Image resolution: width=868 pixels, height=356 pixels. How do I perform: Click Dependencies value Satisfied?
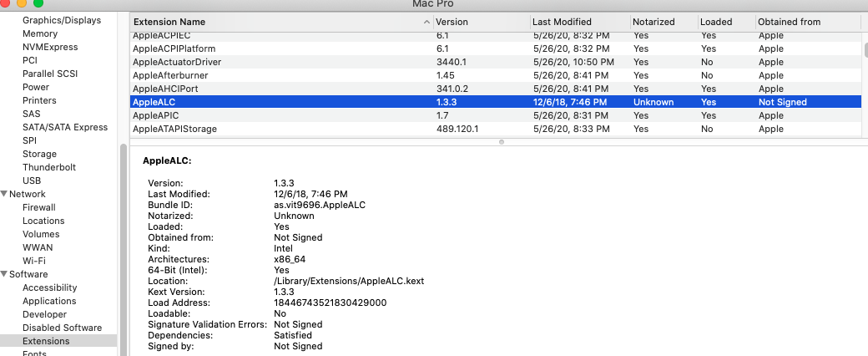(293, 335)
